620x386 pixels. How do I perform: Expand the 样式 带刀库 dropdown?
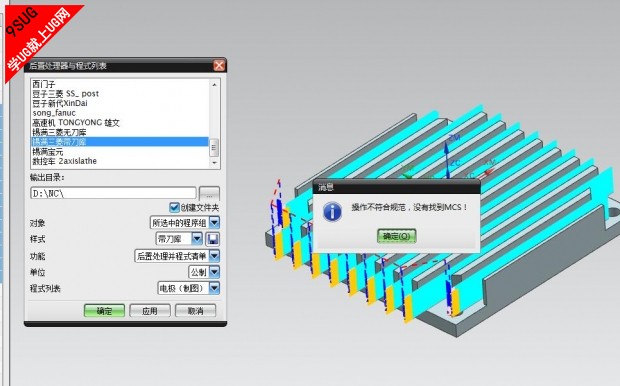[197, 239]
